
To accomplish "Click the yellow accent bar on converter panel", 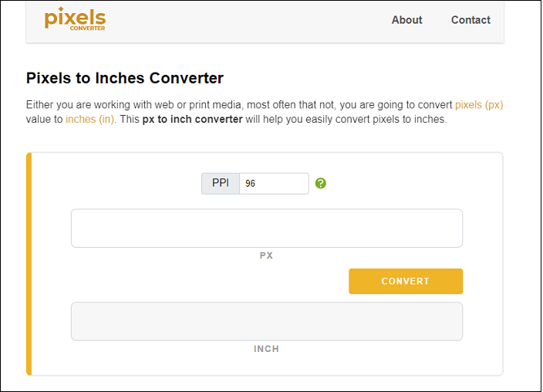I will click(x=29, y=264).
